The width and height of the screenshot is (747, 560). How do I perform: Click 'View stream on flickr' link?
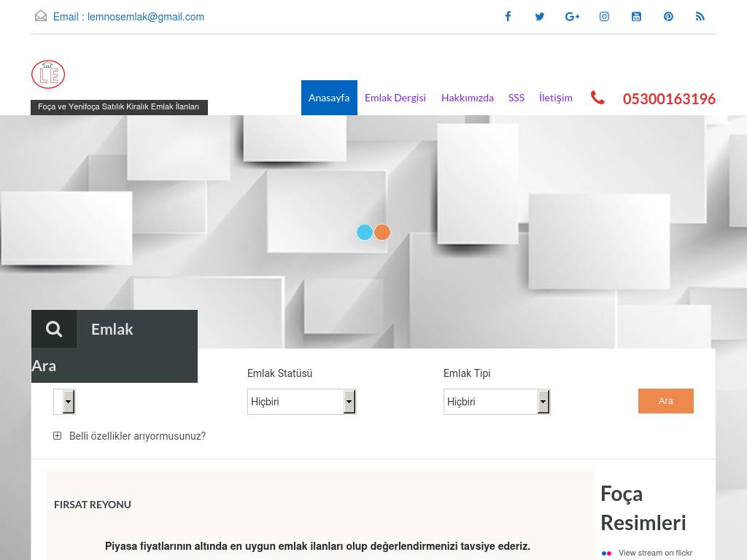click(655, 553)
